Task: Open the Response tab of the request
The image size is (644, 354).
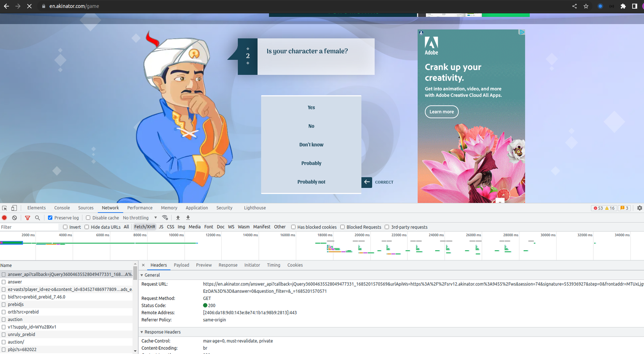Action: 228,265
